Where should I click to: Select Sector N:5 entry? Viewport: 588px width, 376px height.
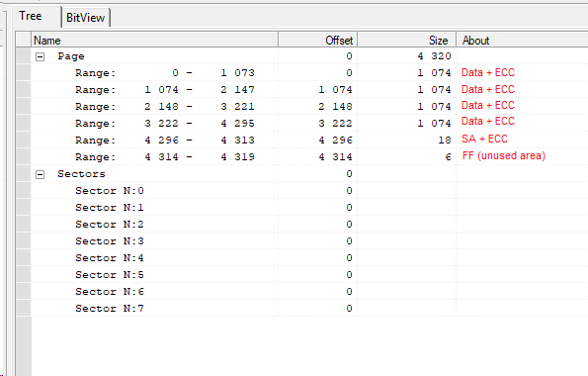click(x=110, y=275)
